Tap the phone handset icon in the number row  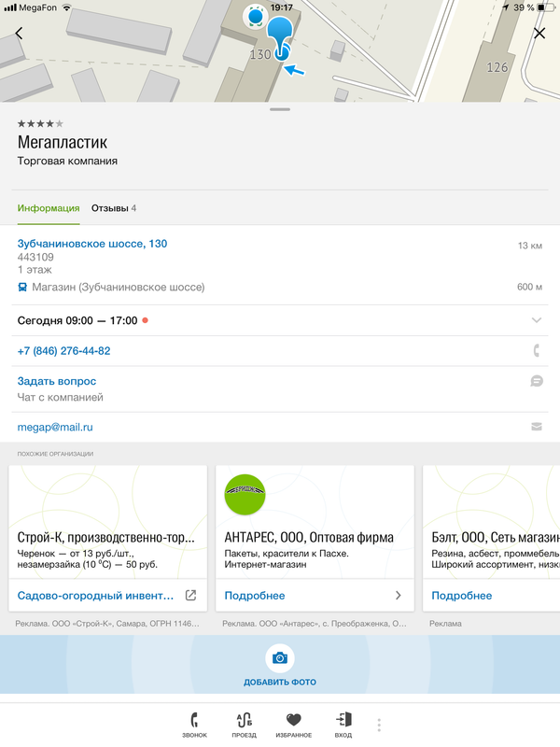(x=537, y=351)
